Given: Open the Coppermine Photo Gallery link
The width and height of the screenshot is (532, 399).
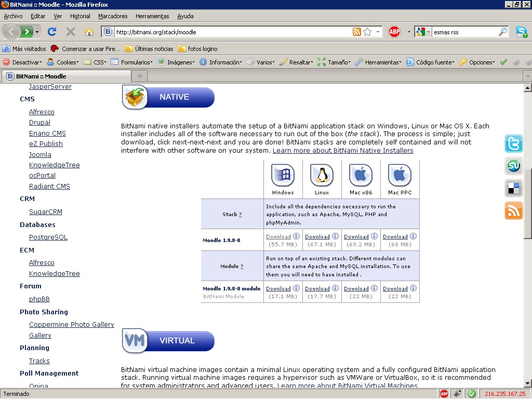Looking at the screenshot, I should pos(72,324).
